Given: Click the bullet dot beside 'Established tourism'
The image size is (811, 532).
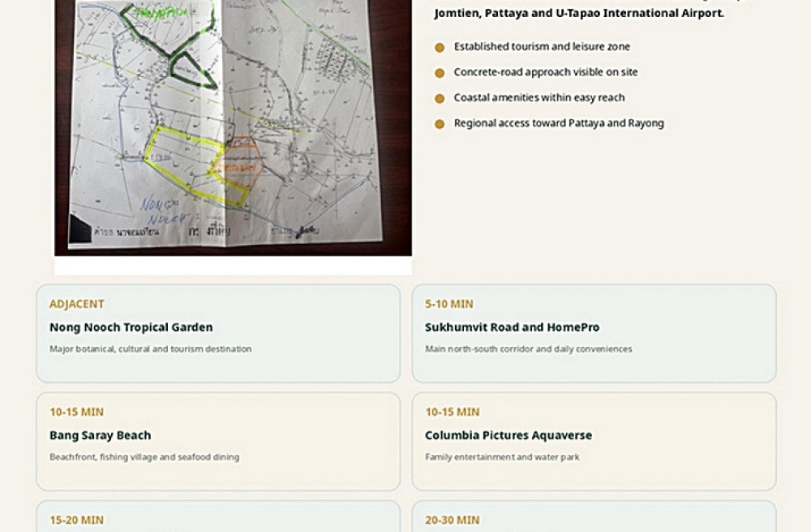Looking at the screenshot, I should click(x=440, y=48).
